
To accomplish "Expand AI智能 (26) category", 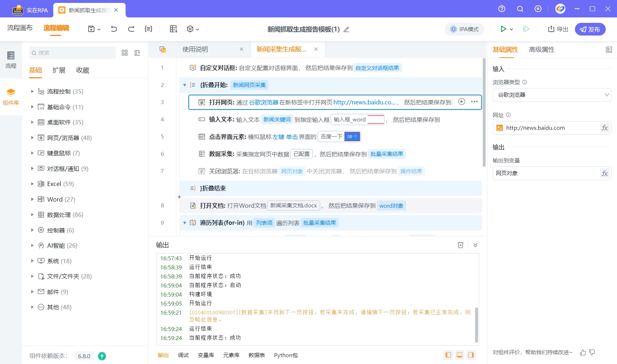I will [32, 245].
